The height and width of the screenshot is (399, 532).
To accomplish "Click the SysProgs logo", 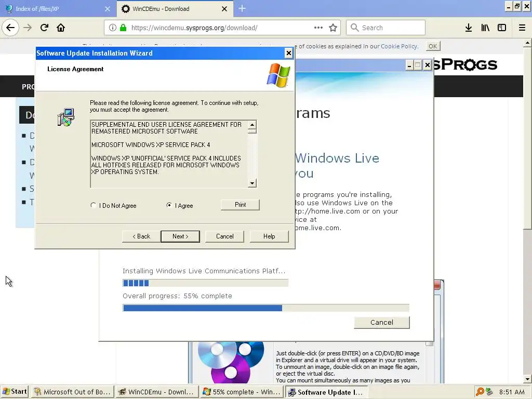I will tap(465, 64).
